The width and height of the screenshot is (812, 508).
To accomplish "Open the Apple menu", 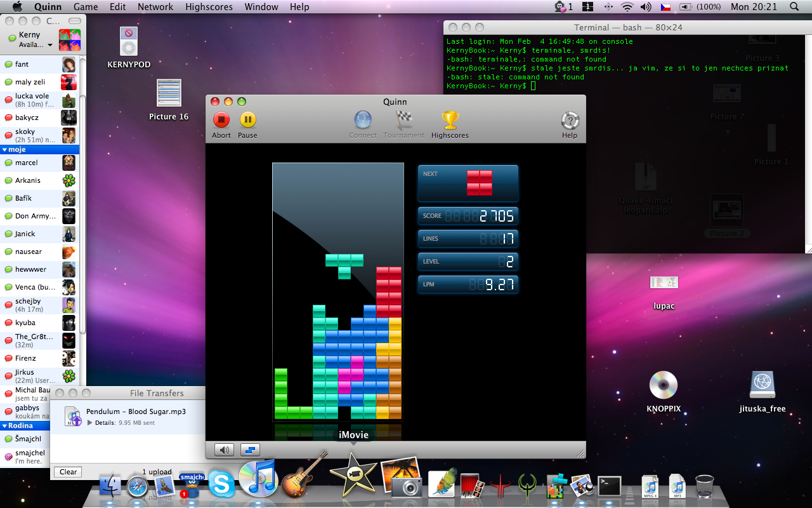I will coord(17,7).
